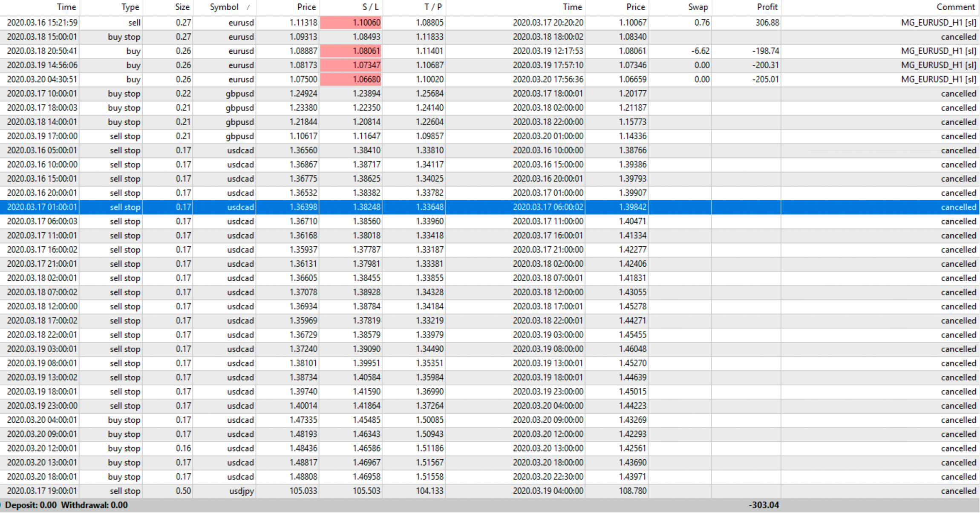This screenshot has width=980, height=513.
Task: Click the Symbol column sort arrow indicator
Action: (248, 7)
